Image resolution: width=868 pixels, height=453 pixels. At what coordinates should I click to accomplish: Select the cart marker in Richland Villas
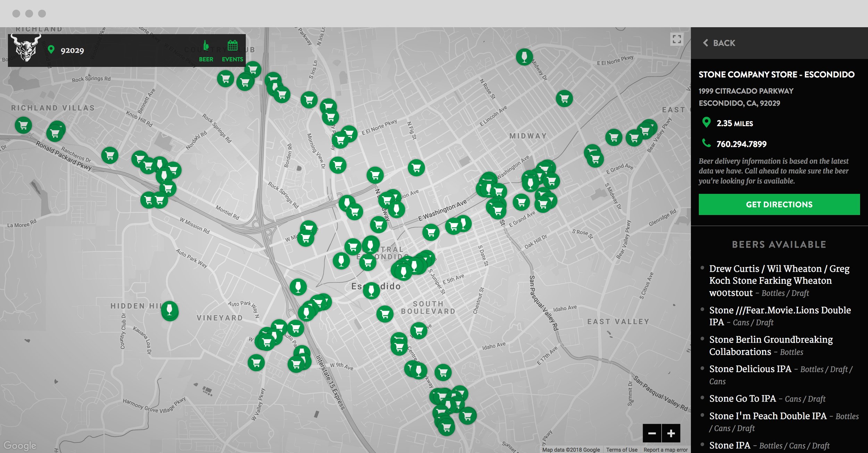[x=23, y=125]
